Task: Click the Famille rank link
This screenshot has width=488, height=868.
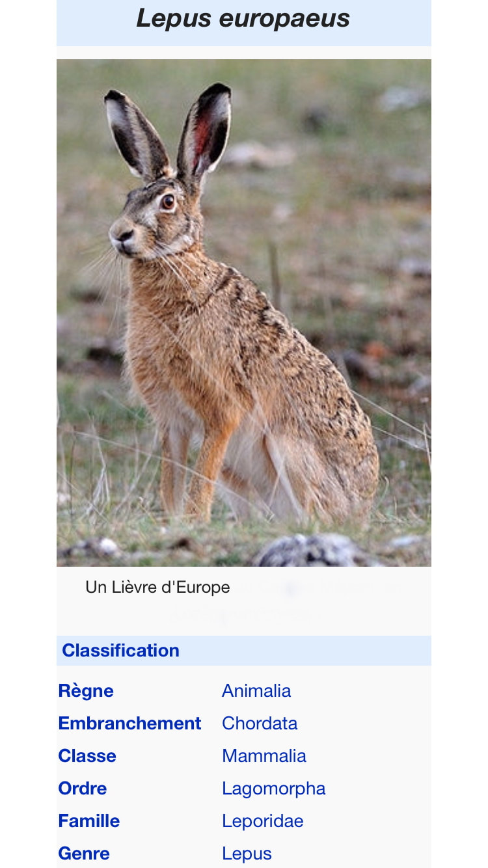Action: (x=89, y=821)
